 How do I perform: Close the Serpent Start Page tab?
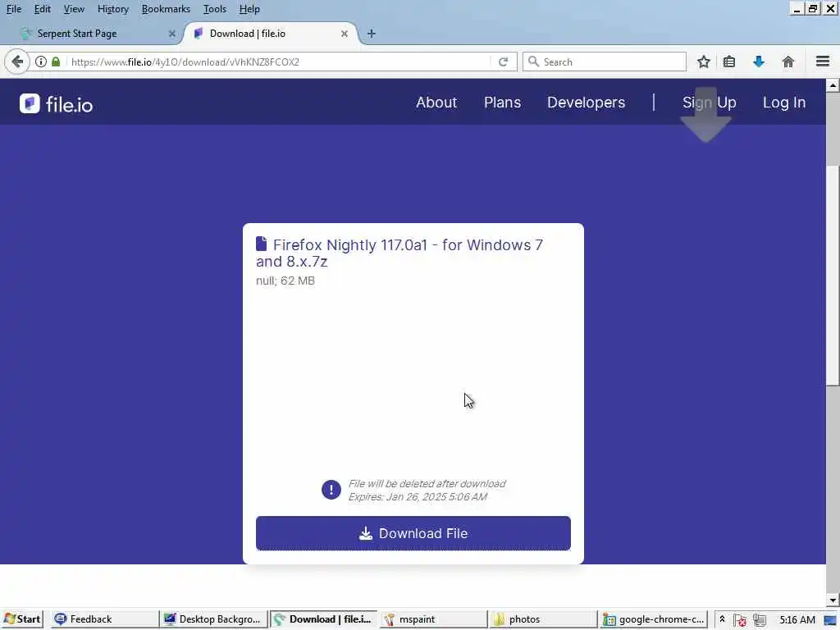[172, 34]
